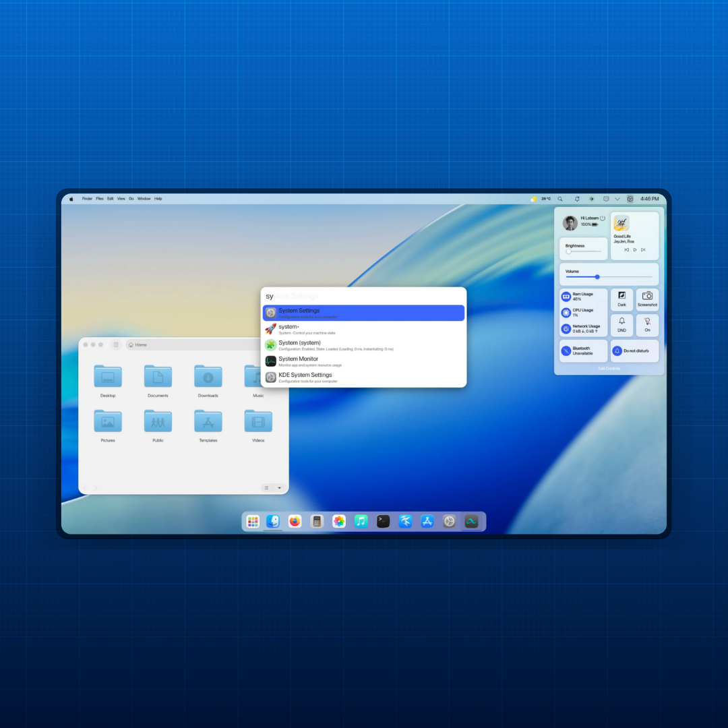
Task: Select the System Settings search result
Action: click(x=363, y=313)
